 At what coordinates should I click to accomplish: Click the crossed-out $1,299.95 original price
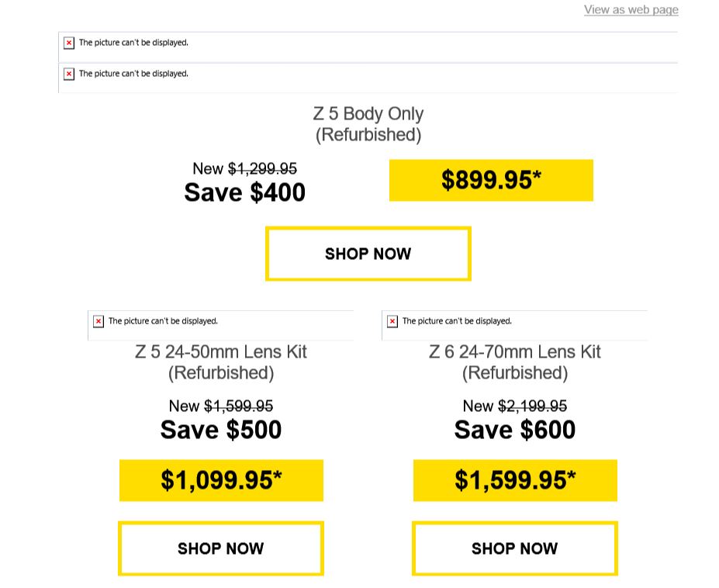click(x=263, y=169)
